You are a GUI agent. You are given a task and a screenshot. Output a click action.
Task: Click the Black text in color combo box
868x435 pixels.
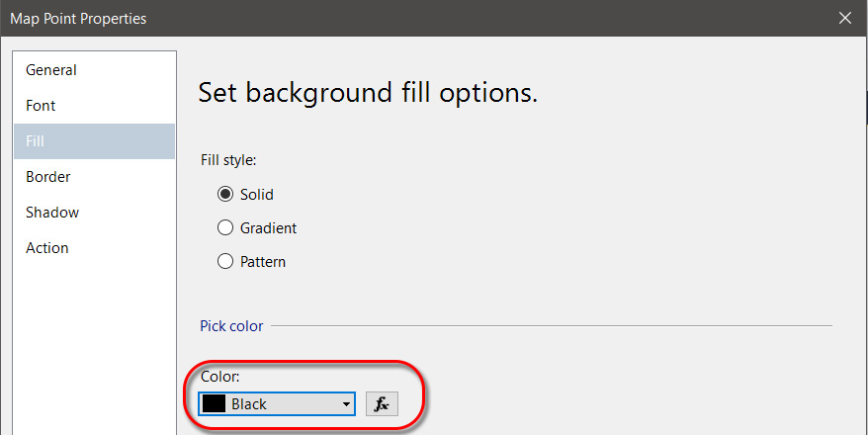coord(249,403)
